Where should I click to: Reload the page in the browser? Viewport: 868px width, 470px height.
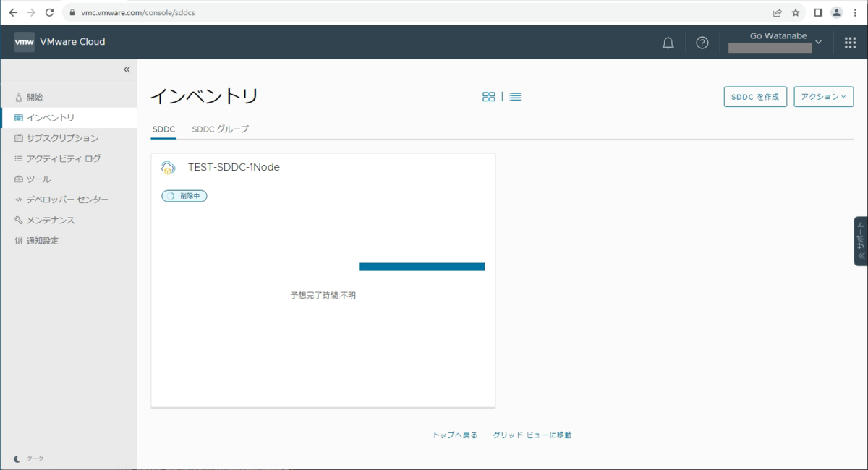49,12
